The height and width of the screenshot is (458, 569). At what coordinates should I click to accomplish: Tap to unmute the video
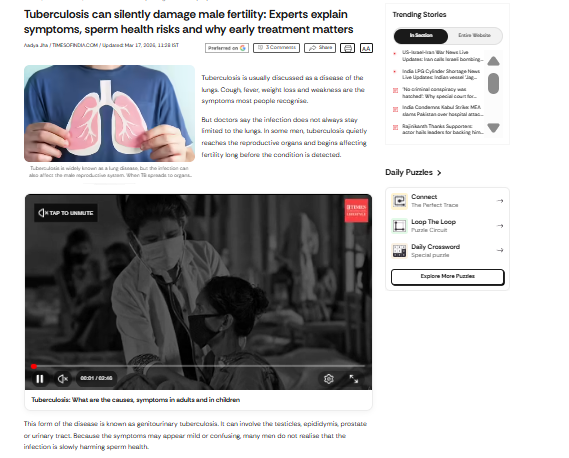tap(66, 213)
